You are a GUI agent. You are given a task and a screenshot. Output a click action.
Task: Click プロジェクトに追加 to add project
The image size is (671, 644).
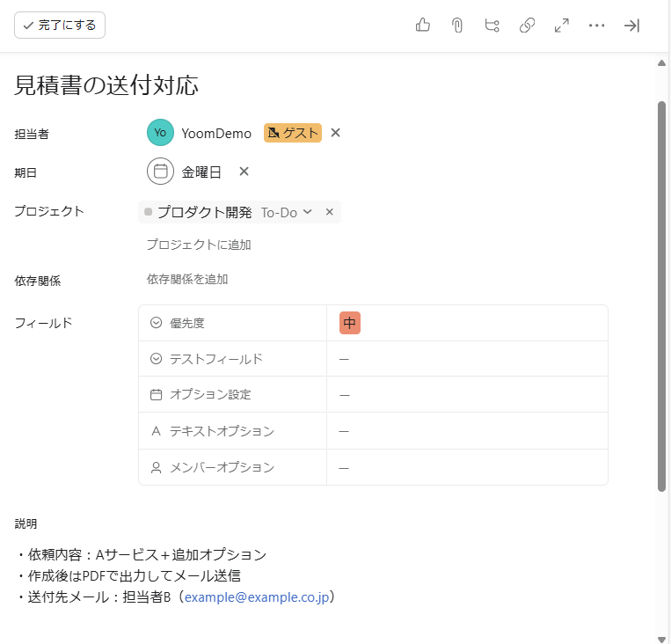[x=199, y=245]
